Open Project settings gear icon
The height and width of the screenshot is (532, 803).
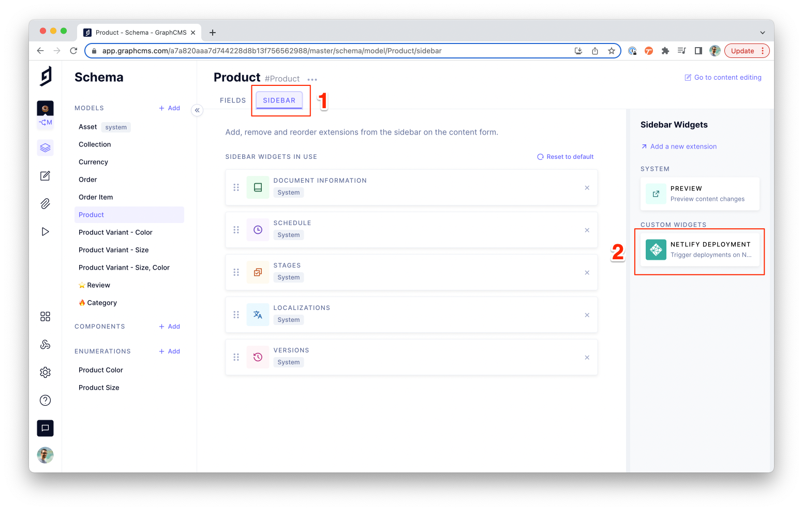[46, 372]
